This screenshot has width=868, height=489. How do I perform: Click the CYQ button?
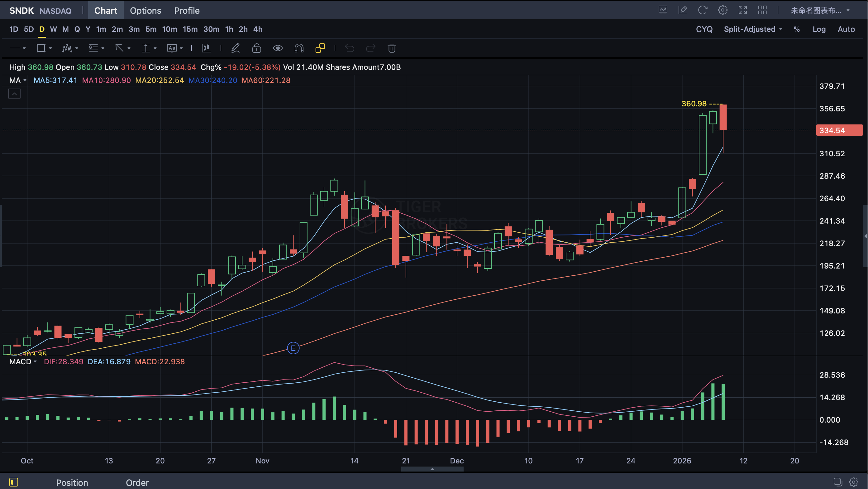pyautogui.click(x=704, y=29)
